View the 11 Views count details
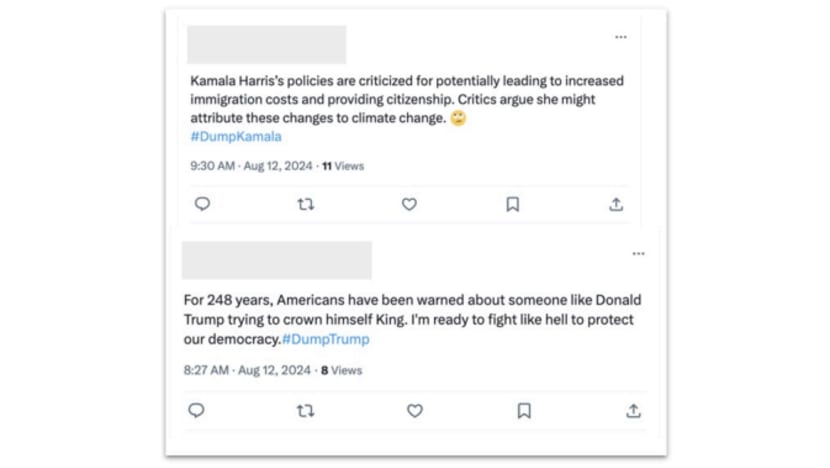Viewport: 830px width, 468px height. click(x=343, y=166)
